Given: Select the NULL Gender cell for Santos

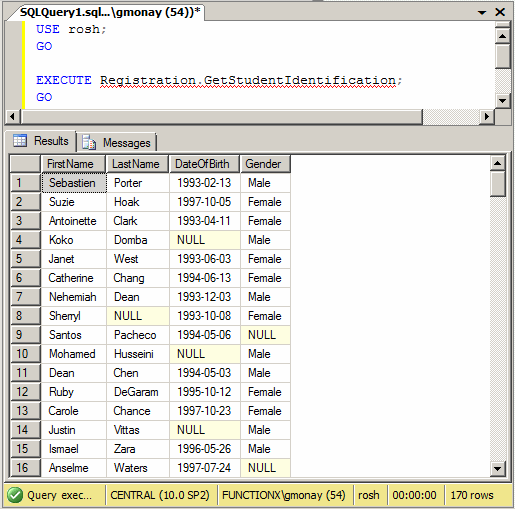Looking at the screenshot, I should (265, 335).
